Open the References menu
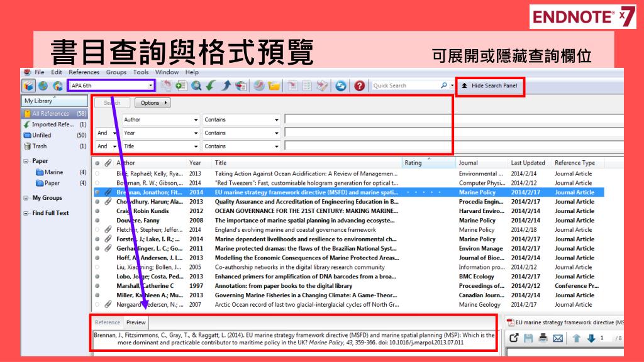 coord(84,72)
